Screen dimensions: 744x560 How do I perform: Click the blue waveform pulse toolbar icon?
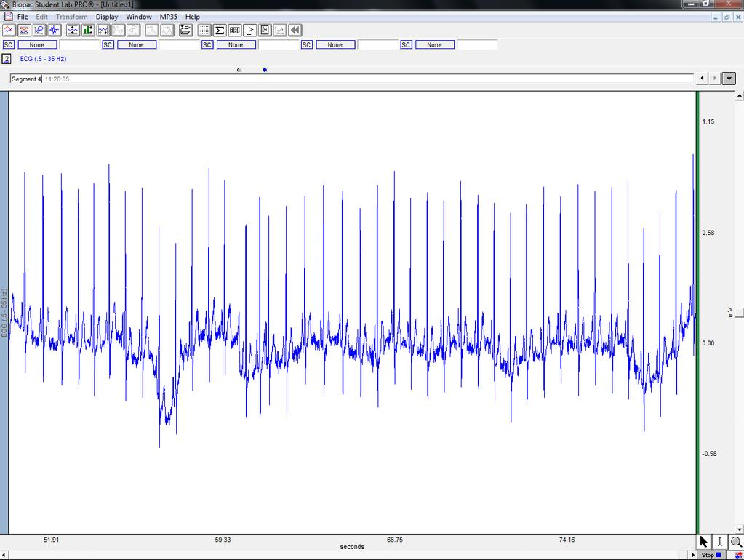(x=55, y=31)
